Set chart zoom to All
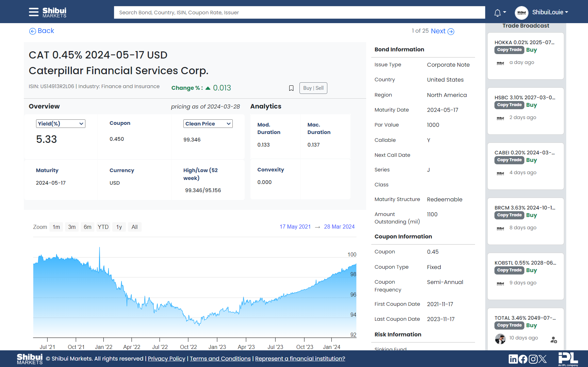The width and height of the screenshot is (588, 367). pyautogui.click(x=135, y=227)
